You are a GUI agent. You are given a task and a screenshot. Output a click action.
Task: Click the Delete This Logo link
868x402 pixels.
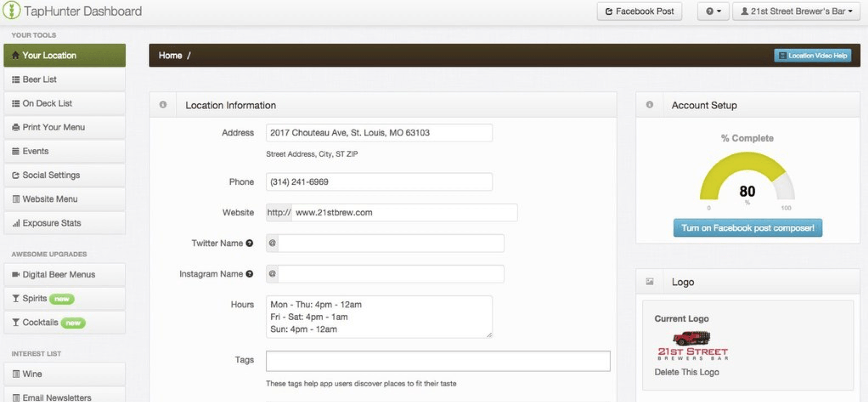tap(686, 372)
